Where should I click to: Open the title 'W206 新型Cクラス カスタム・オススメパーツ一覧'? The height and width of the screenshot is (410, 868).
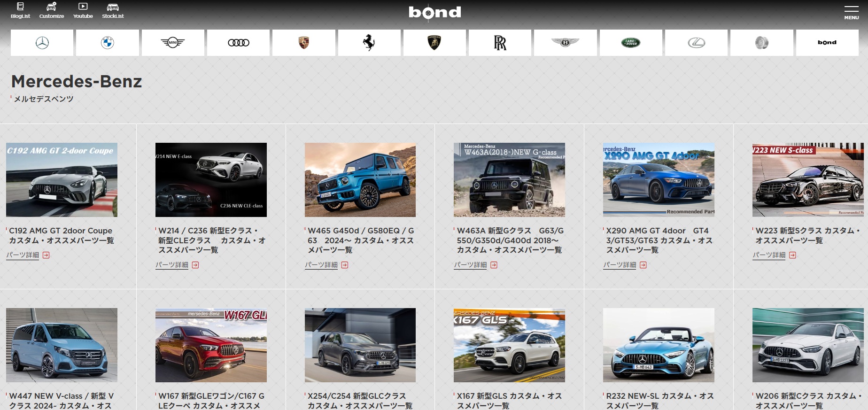click(x=808, y=401)
